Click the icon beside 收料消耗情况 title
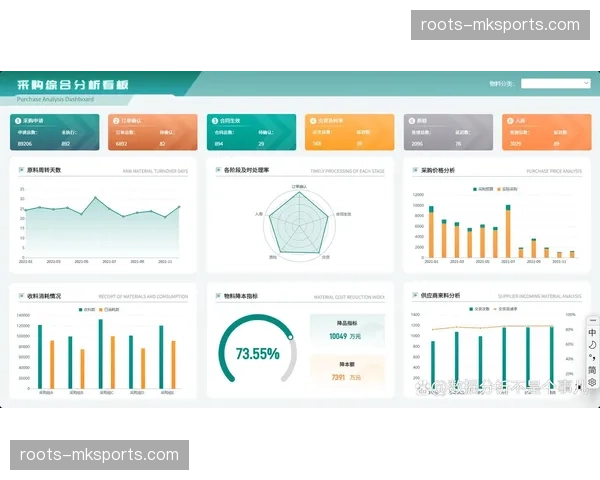The height and width of the screenshot is (480, 600). click(x=21, y=296)
